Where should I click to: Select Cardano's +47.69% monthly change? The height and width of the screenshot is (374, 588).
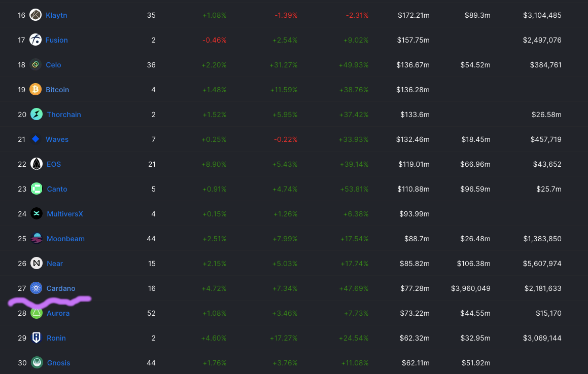pyautogui.click(x=354, y=288)
